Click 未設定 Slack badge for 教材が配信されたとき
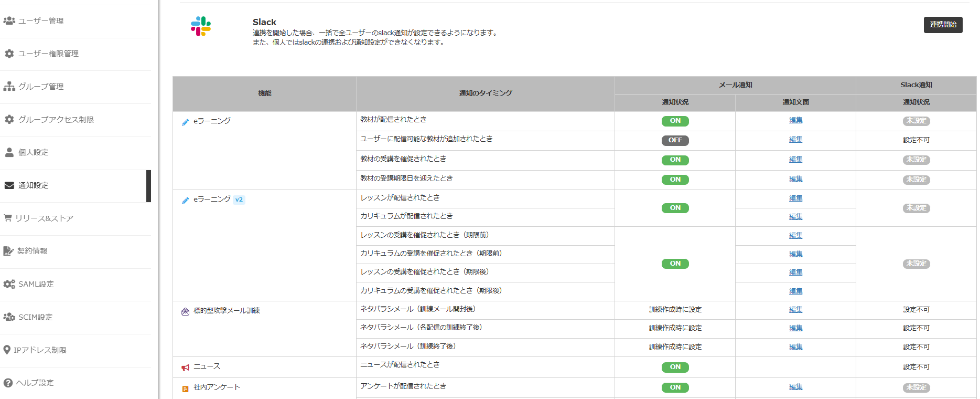Viewport: 980px width, 399px height. [916, 121]
